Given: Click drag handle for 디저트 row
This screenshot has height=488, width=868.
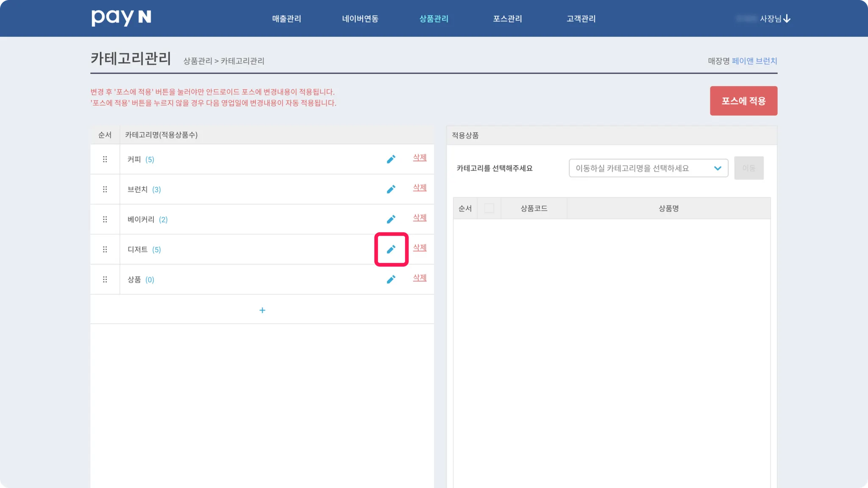Looking at the screenshot, I should (105, 250).
